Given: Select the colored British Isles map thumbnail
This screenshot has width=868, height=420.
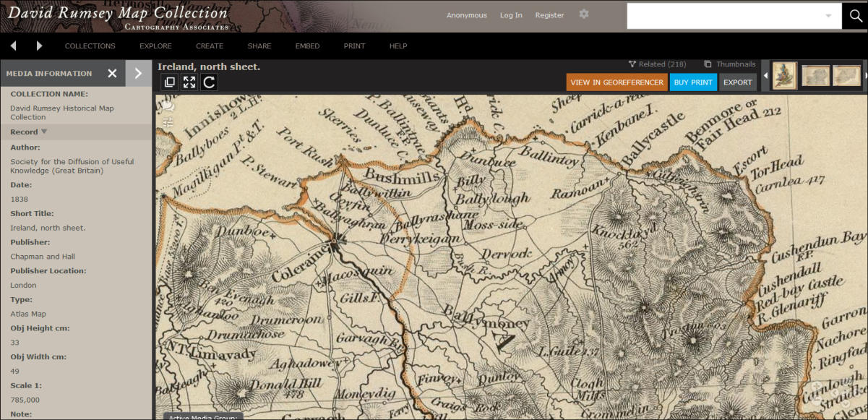Looking at the screenshot, I should pos(785,75).
